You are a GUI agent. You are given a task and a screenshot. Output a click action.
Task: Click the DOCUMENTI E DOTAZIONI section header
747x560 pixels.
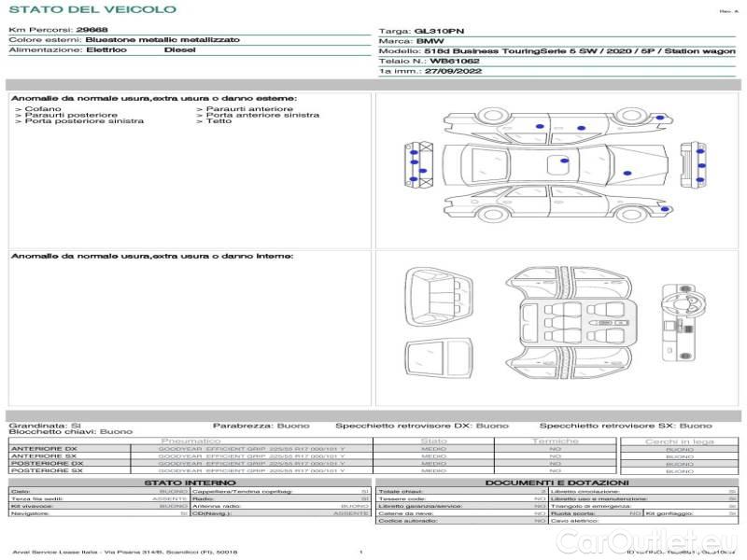(x=557, y=483)
